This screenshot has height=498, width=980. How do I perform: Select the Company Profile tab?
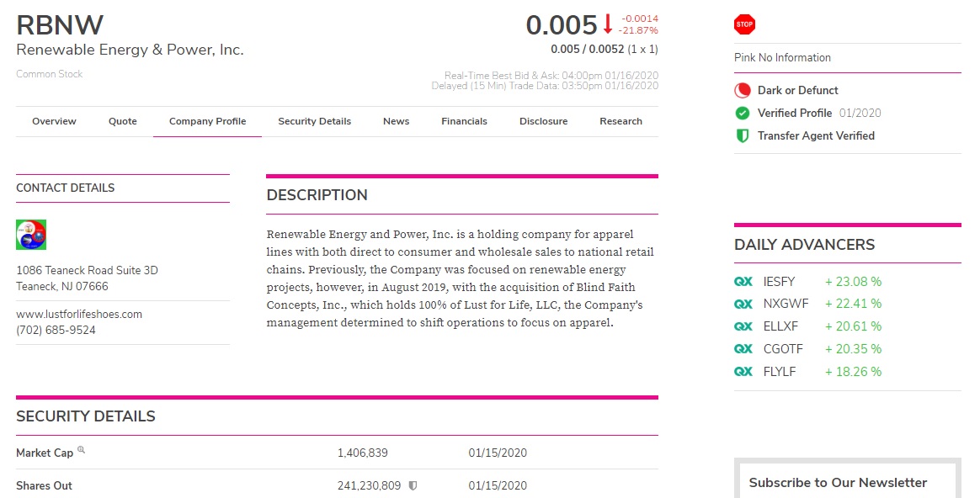click(x=207, y=121)
